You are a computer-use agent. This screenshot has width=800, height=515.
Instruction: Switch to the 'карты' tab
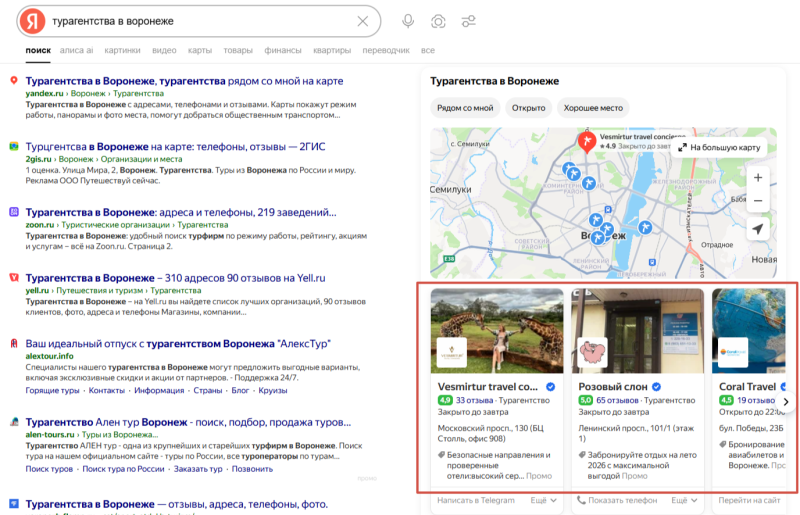(x=199, y=50)
